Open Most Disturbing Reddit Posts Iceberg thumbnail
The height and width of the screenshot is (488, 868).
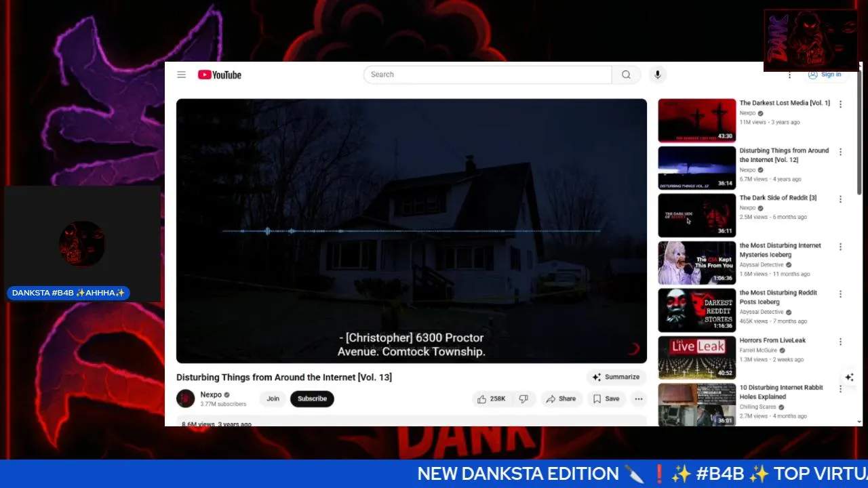click(x=696, y=310)
